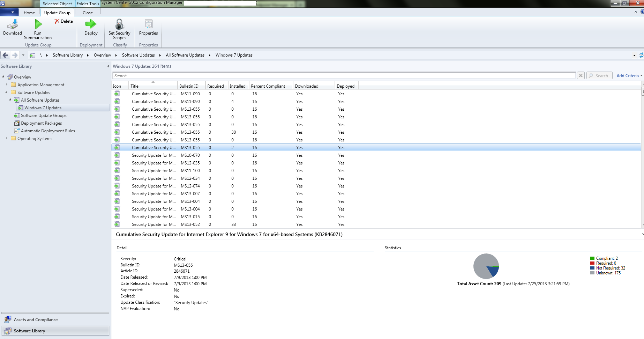Screen dimensions: 644x339
Task: Refresh the view using the refresh icon
Action: 641,55
